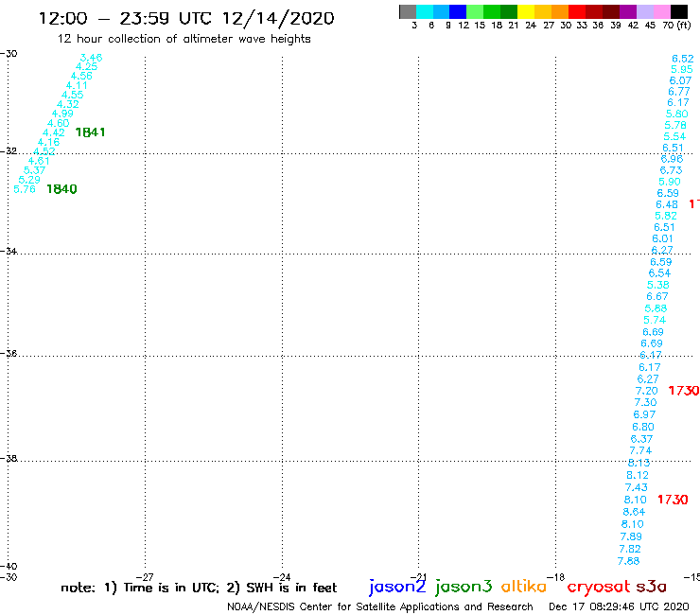Pick the lavender swatch in the color scale
The image size is (700, 615).
coord(645,11)
